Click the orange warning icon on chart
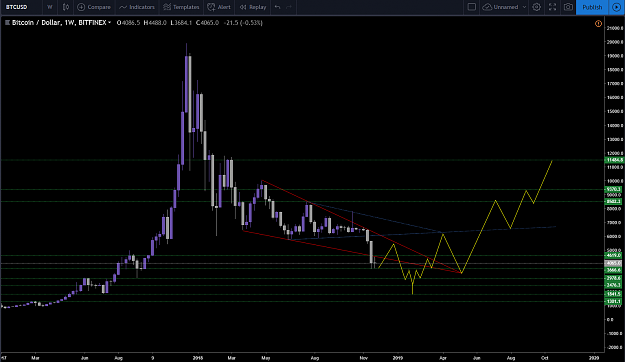This screenshot has width=625, height=362. coord(598,24)
